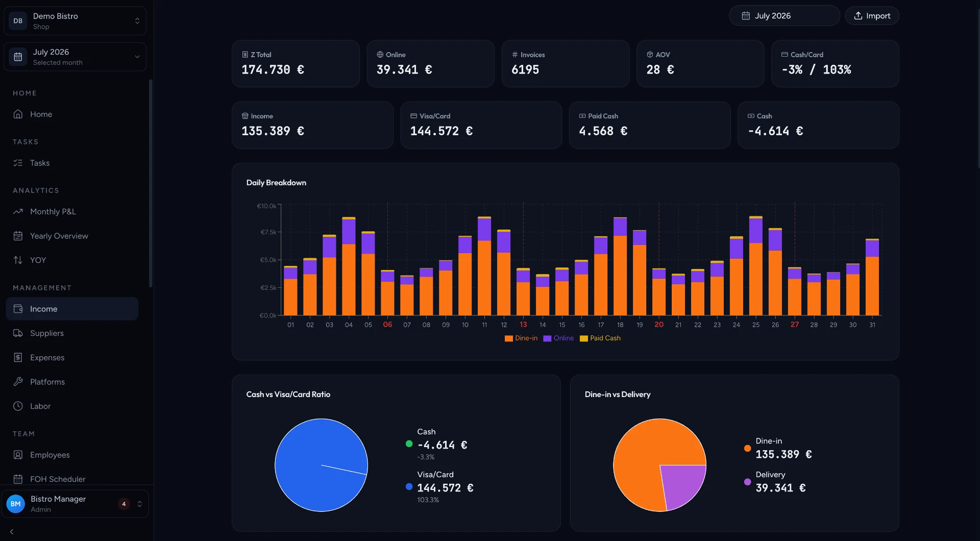The width and height of the screenshot is (980, 541).
Task: Expand the July 2026 selected month dropdown
Action: (75, 57)
